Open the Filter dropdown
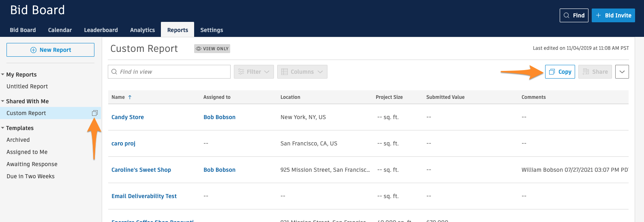The image size is (644, 222). pyautogui.click(x=254, y=72)
